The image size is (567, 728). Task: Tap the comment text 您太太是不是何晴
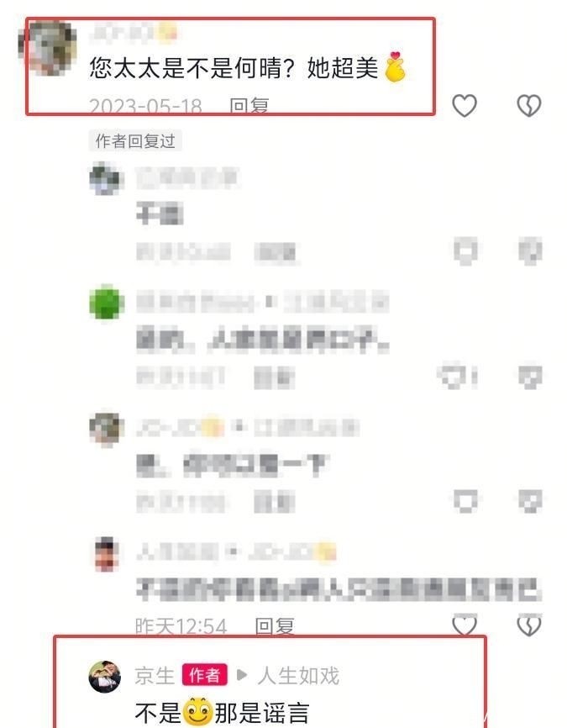[x=192, y=68]
